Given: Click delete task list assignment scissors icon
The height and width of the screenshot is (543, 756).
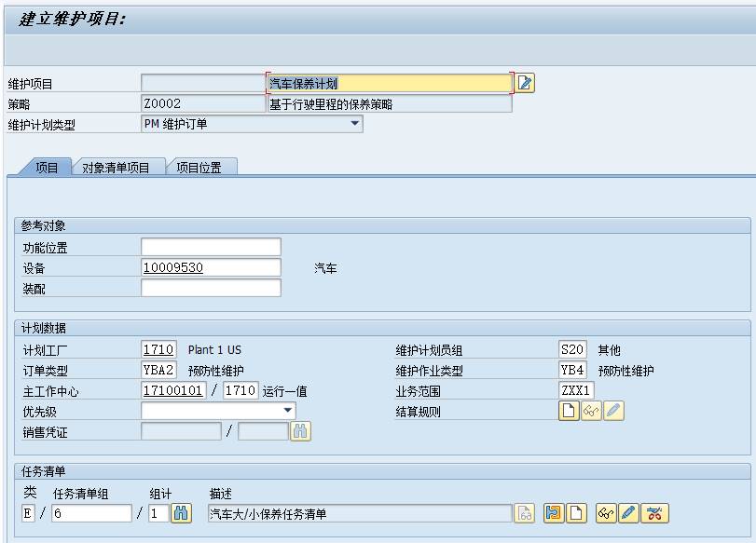Looking at the screenshot, I should (x=654, y=513).
